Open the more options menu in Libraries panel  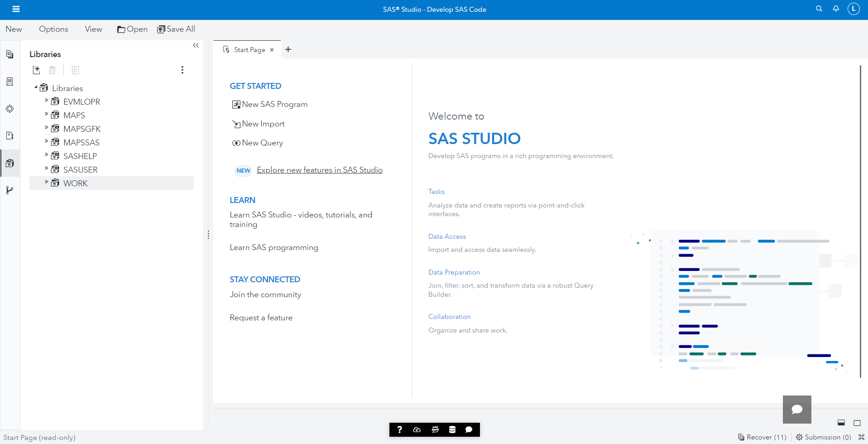click(182, 70)
